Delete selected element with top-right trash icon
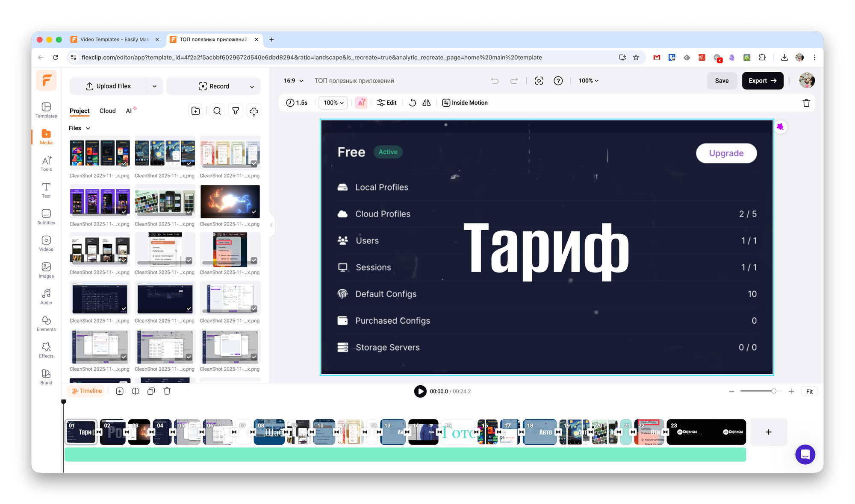This screenshot has width=855, height=504. click(x=806, y=103)
